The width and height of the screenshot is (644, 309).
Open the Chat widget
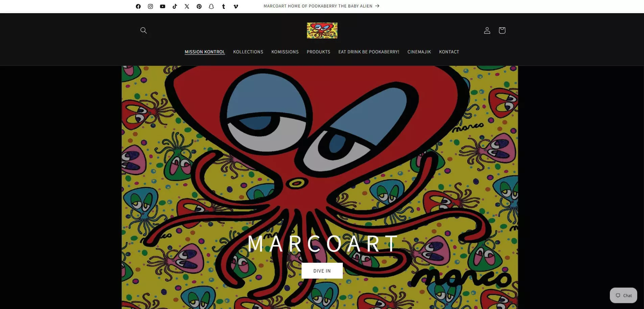click(x=624, y=295)
